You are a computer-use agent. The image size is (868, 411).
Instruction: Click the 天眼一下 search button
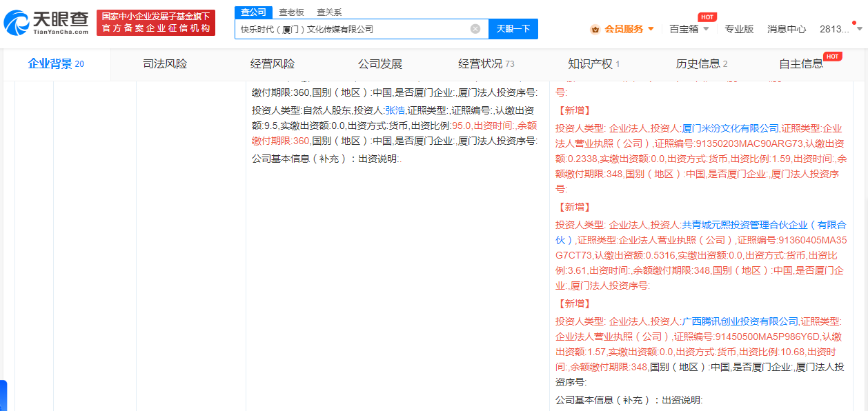click(x=513, y=28)
